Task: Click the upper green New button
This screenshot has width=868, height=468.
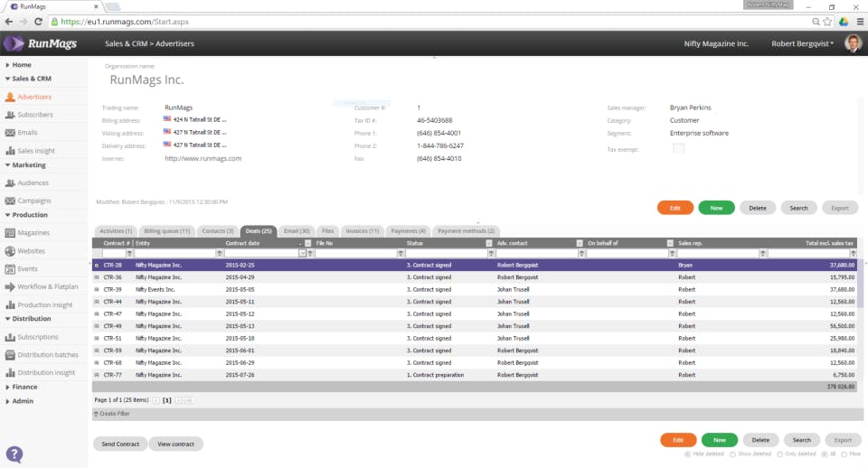Action: tap(716, 208)
